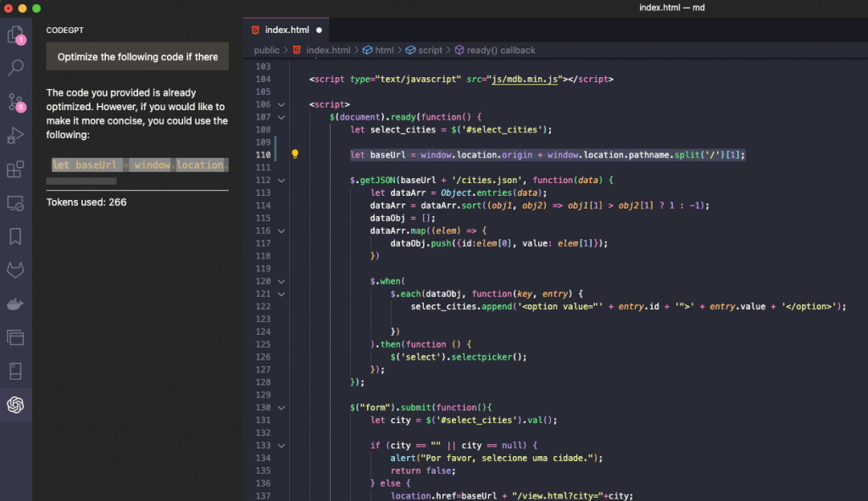
Task: Click 'return false' on line 135
Action: click(420, 471)
